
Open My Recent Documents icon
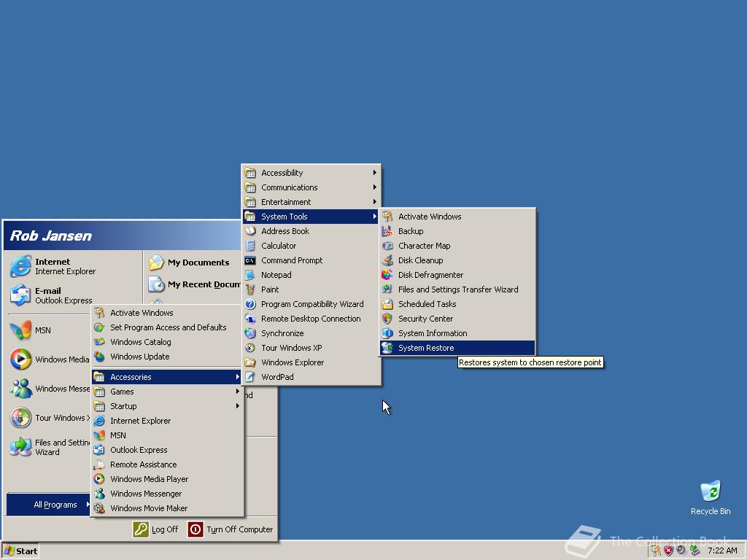click(156, 284)
